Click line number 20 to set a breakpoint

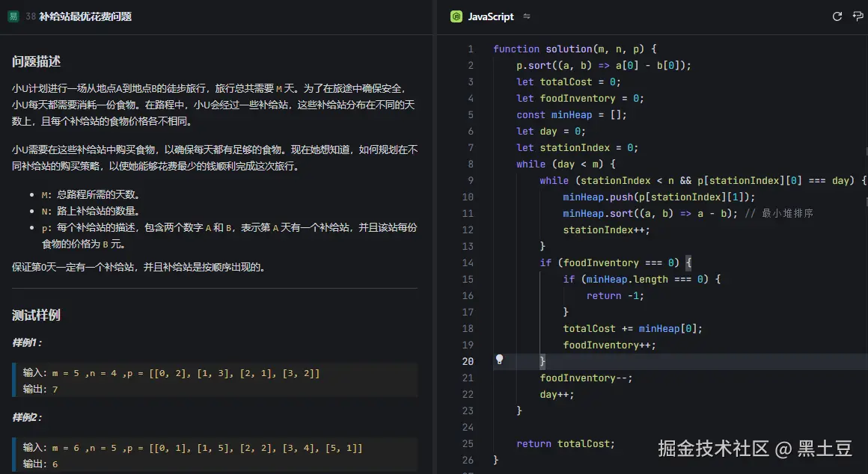click(x=468, y=360)
